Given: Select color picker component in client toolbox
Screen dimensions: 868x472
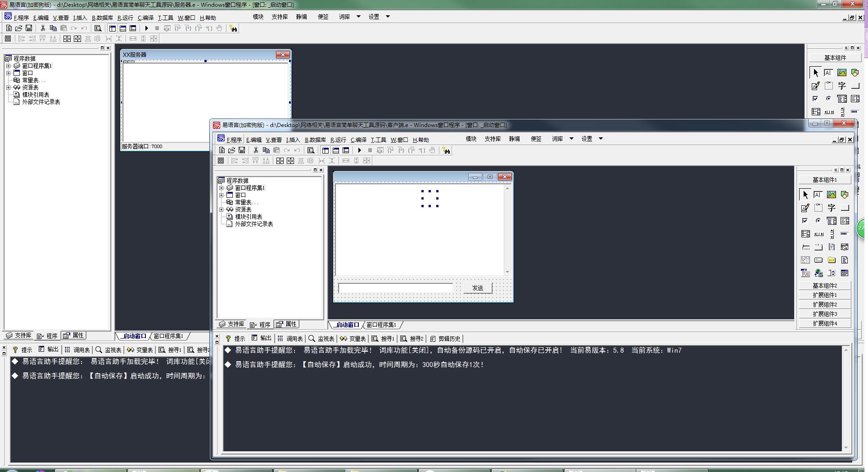Looking at the screenshot, I should (805, 273).
